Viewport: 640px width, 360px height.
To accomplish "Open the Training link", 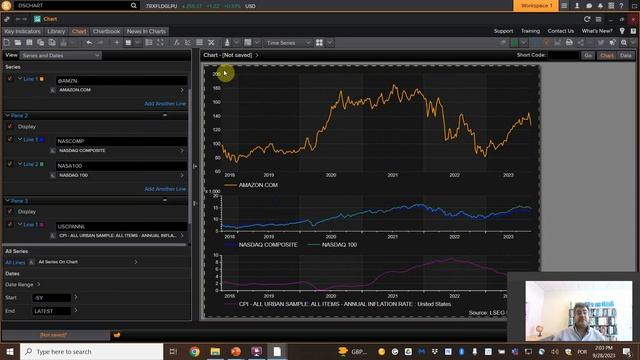I will click(530, 31).
